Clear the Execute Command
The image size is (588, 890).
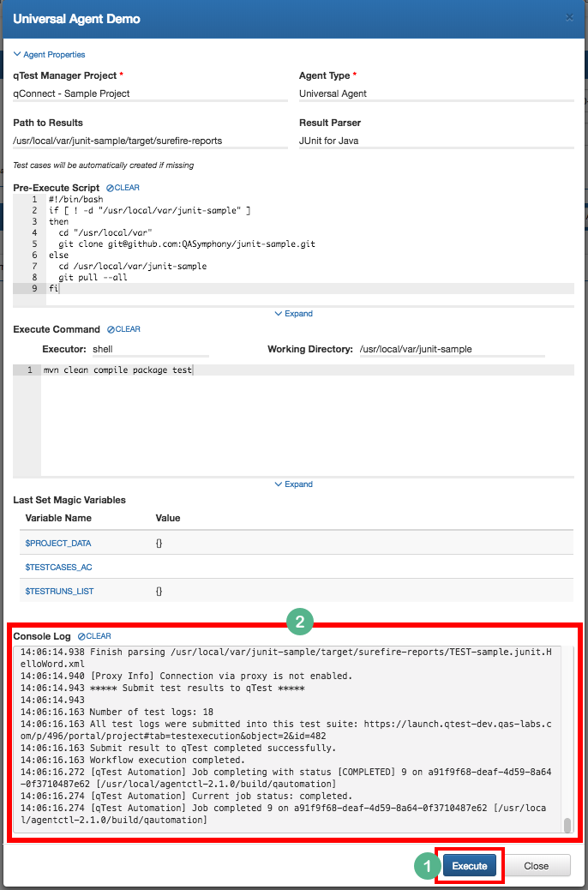pos(123,329)
